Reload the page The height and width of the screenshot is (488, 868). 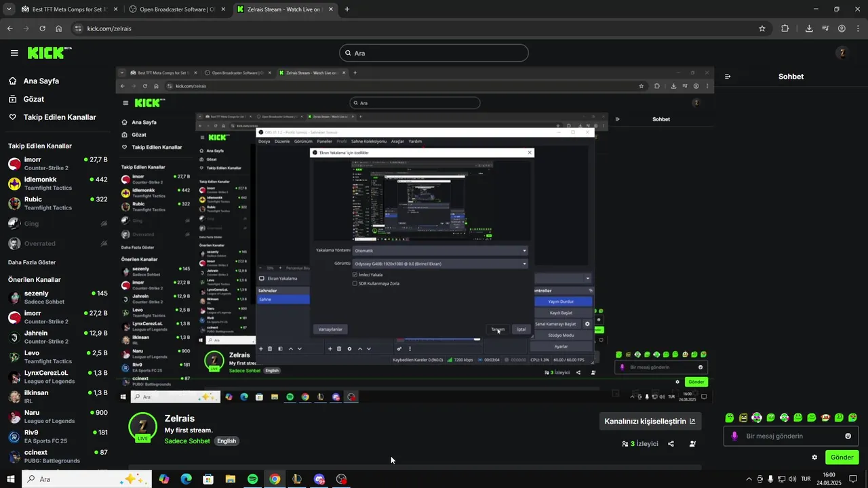[42, 28]
